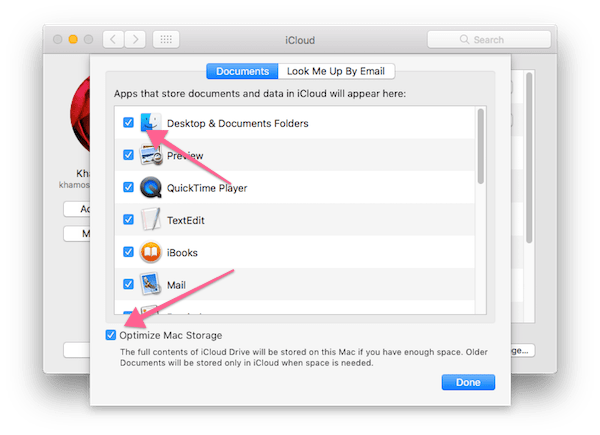This screenshot has width=600, height=435.
Task: Click the Preview app icon
Action: [151, 155]
